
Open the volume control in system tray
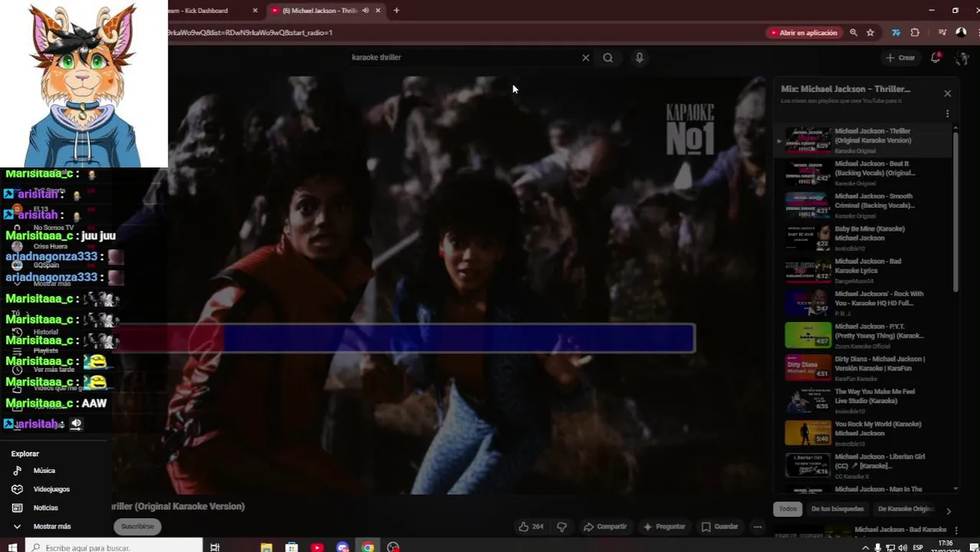pos(902,547)
